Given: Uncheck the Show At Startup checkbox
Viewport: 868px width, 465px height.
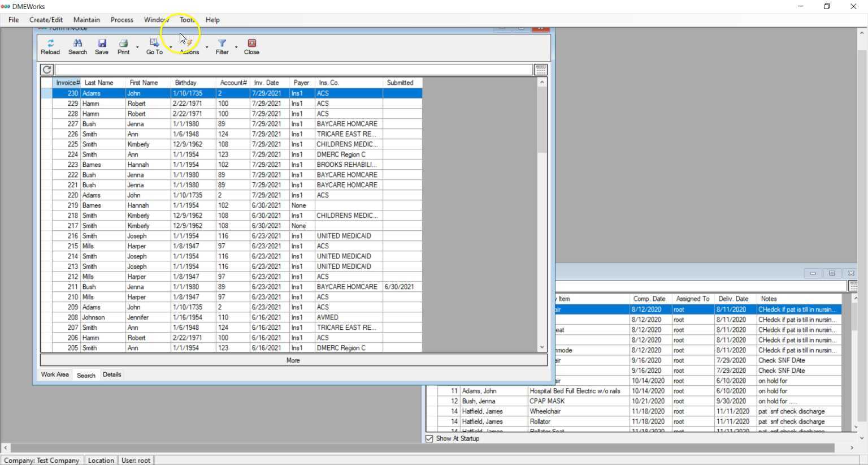Looking at the screenshot, I should click(429, 438).
